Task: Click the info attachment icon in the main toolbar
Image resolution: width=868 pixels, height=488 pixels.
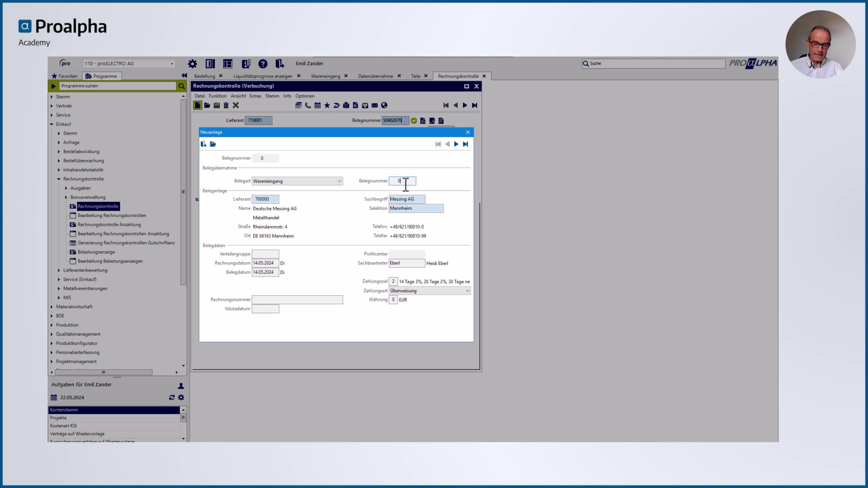Action: click(246, 64)
